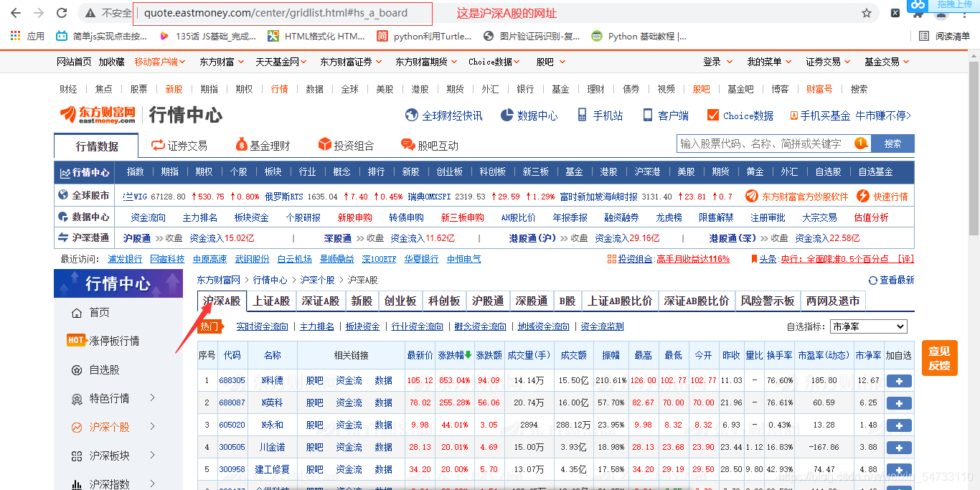Viewport: 980px width, 490px height.
Task: Switch to 科创板 tab
Action: point(444,301)
